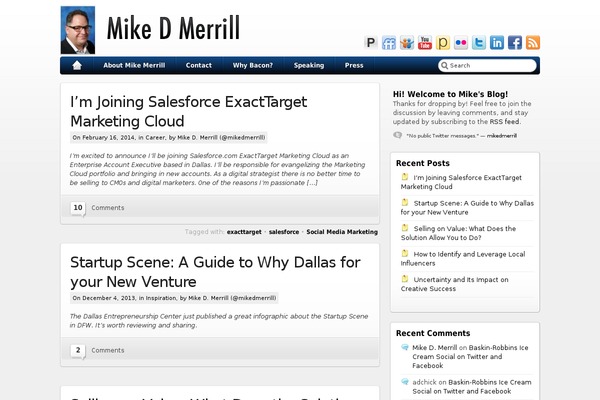Open post title 'Startup Scene: A Guide to Why Dallas'
This screenshot has height=400, width=600.
(215, 272)
